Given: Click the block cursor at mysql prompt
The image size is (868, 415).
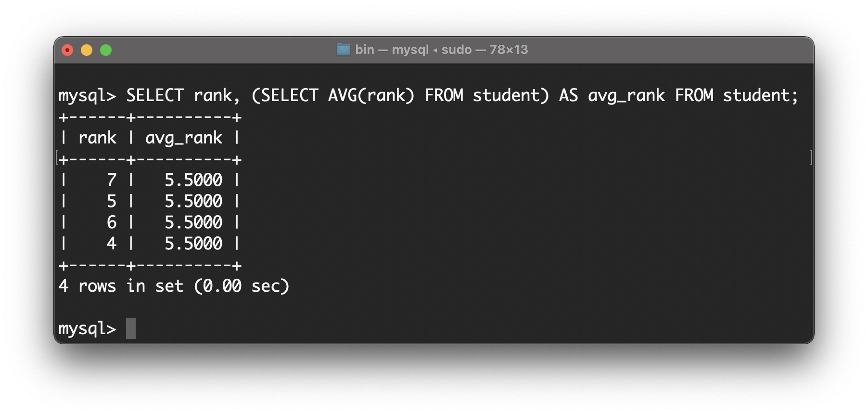Looking at the screenshot, I should tap(131, 328).
